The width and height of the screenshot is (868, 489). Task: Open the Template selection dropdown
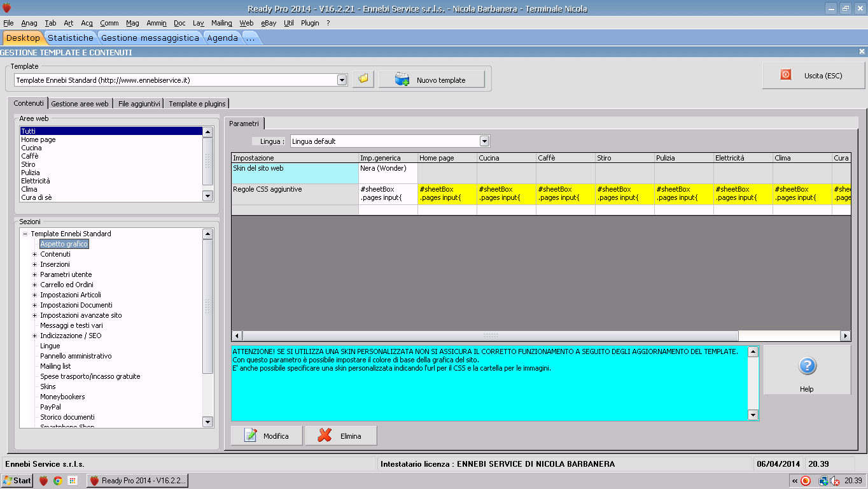[x=342, y=80]
